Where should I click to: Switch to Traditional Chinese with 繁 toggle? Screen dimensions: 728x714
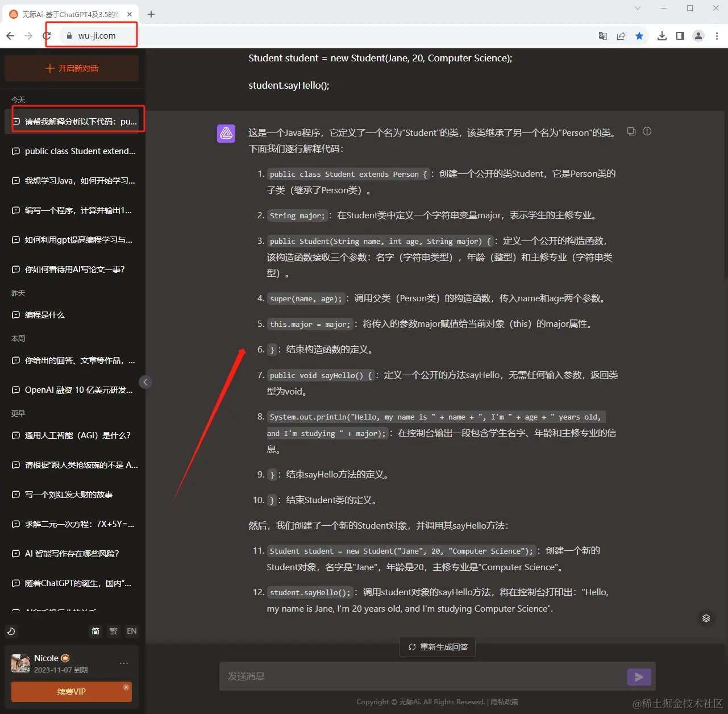tap(113, 631)
